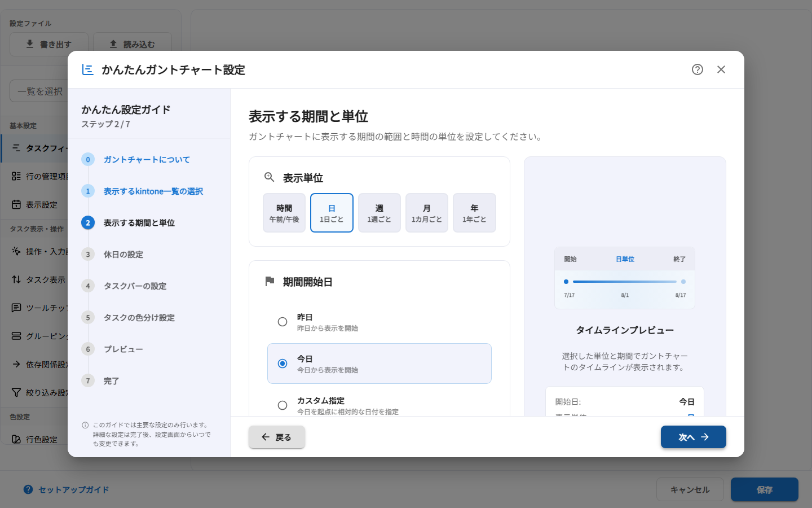
Task: Click the ツールチップ sidebar icon
Action: (16, 308)
